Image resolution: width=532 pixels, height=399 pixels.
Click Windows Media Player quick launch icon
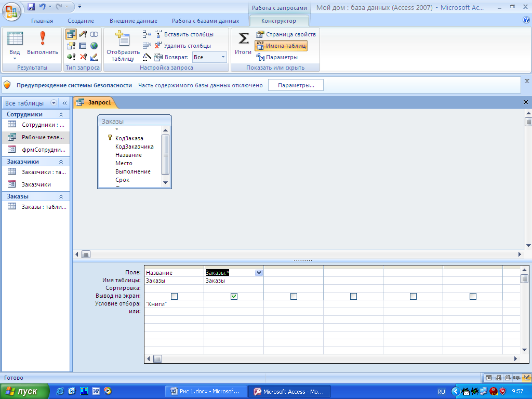click(x=108, y=391)
